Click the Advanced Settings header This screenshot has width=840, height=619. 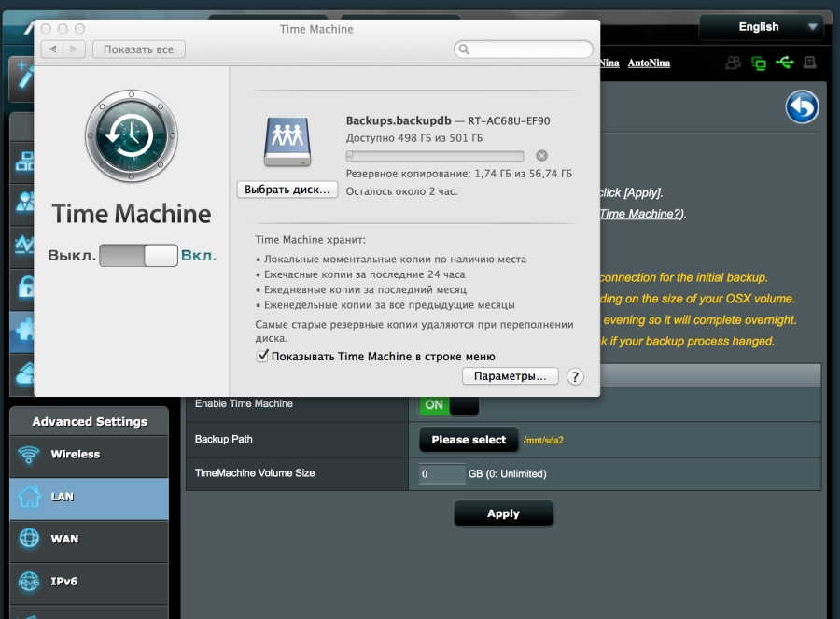pos(89,421)
